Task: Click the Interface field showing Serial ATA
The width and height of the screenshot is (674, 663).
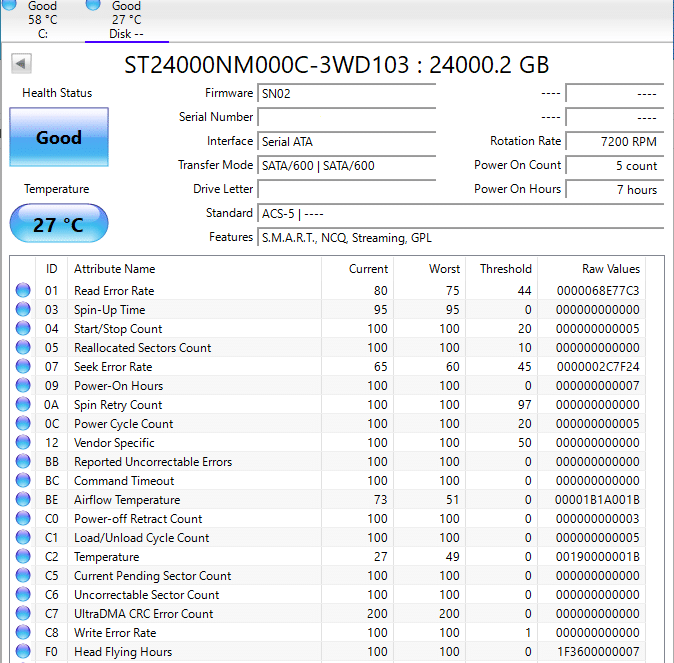Action: pos(346,141)
